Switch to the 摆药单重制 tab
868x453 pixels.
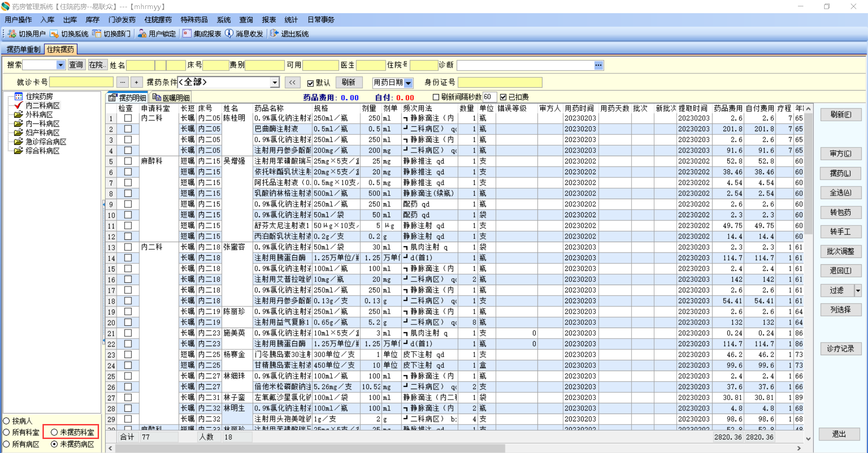click(23, 49)
